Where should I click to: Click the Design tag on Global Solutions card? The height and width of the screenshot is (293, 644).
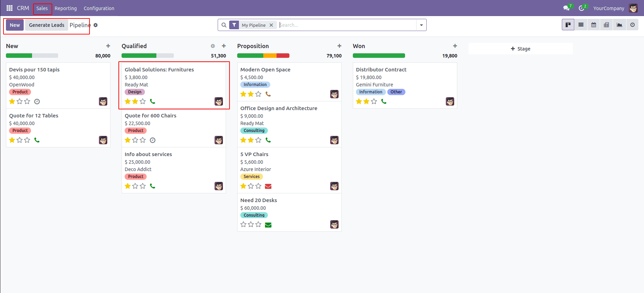[135, 92]
